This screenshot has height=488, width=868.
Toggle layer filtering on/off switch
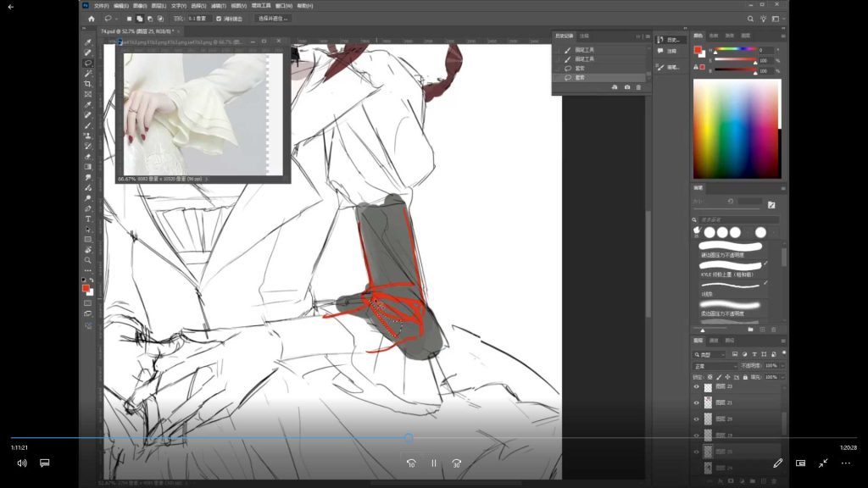click(x=784, y=353)
